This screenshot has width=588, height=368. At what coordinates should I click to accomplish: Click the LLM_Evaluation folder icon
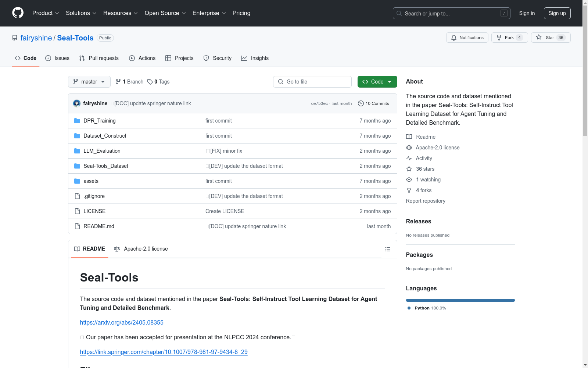click(x=77, y=151)
